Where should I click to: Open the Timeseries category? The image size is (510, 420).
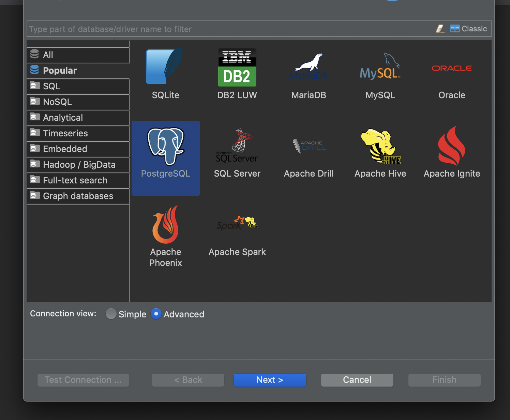pos(78,133)
